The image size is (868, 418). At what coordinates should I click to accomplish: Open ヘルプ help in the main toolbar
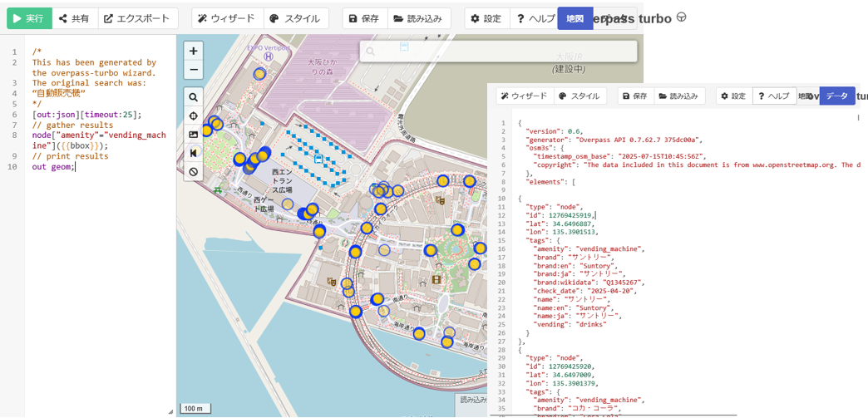pyautogui.click(x=535, y=18)
